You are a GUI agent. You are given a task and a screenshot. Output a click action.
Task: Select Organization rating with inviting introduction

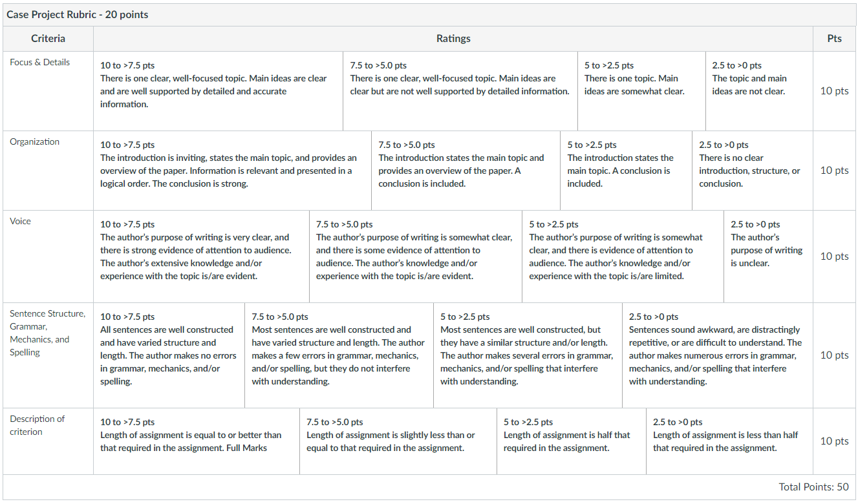coord(232,171)
